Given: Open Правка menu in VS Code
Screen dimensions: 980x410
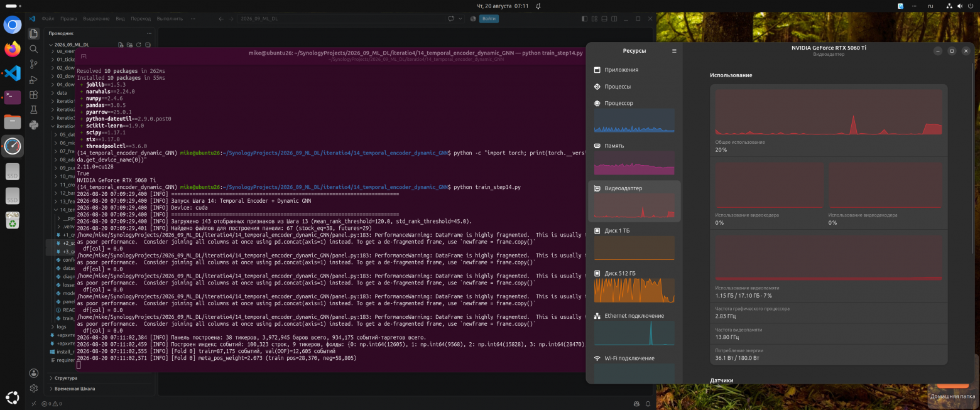Looking at the screenshot, I should 69,19.
